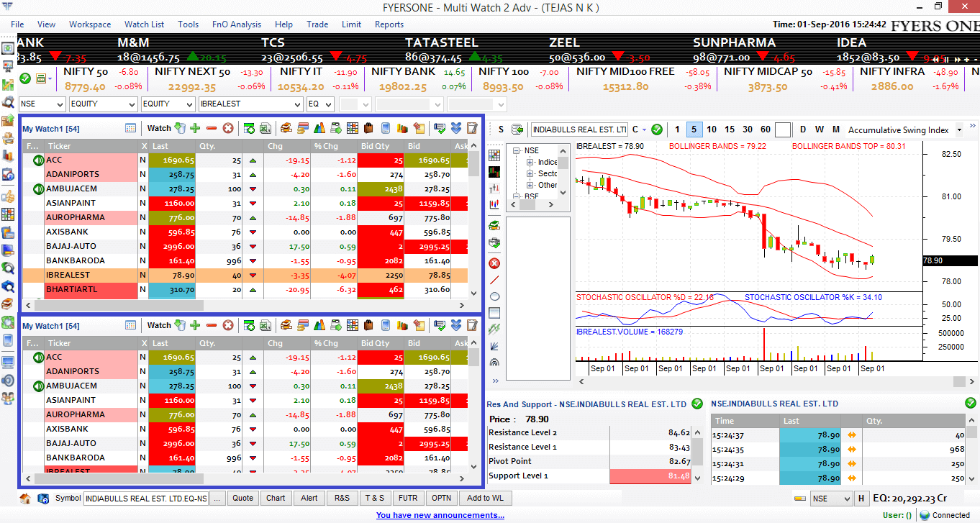The image size is (980, 523).
Task: Toggle the green check on Res And Support panel
Action: pyautogui.click(x=697, y=404)
